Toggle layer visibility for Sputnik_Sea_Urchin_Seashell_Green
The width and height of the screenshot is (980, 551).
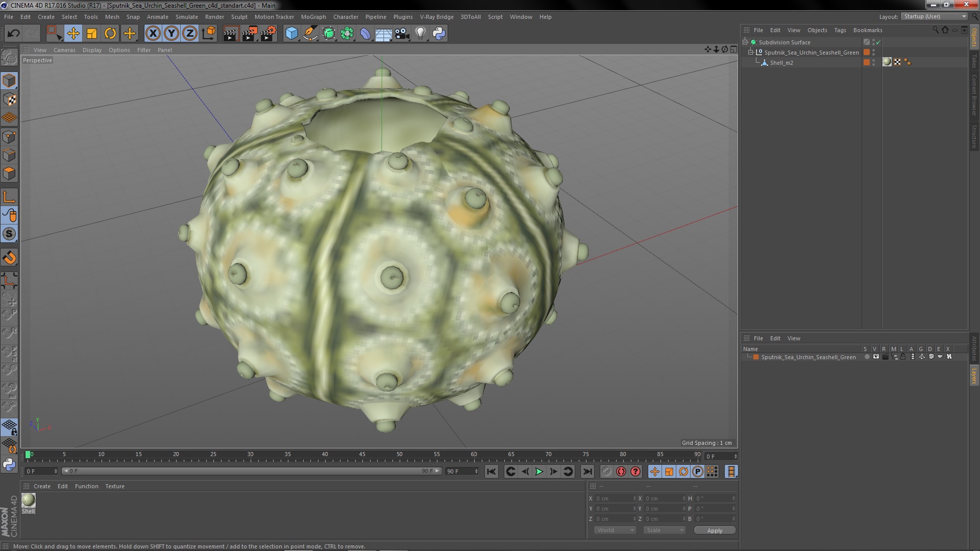coord(876,357)
